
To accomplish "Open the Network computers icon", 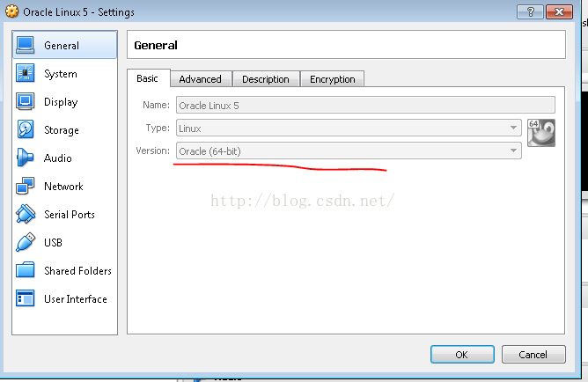I will pyautogui.click(x=26, y=186).
